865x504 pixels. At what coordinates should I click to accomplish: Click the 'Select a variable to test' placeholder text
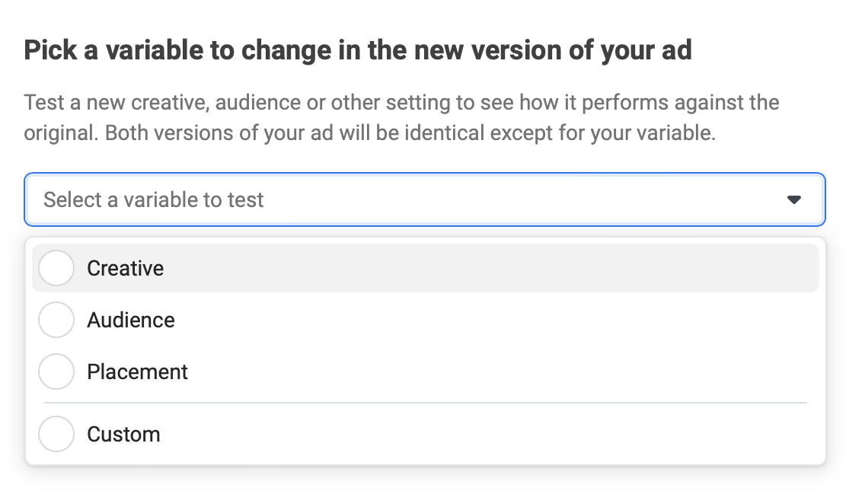click(x=153, y=199)
